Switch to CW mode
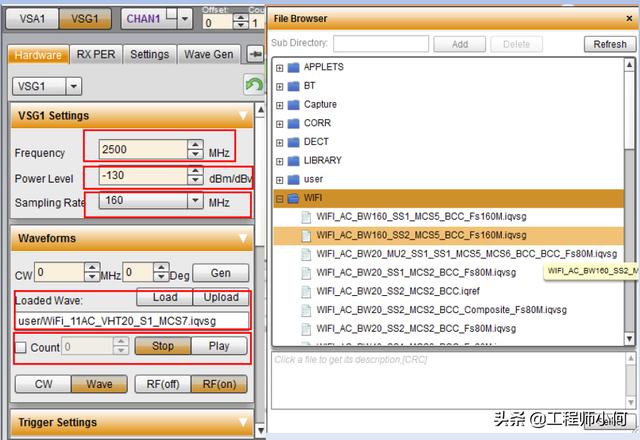 [x=44, y=383]
